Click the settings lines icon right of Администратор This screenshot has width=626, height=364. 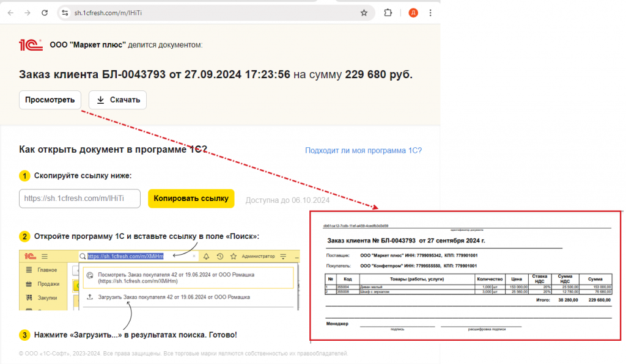coord(283,257)
